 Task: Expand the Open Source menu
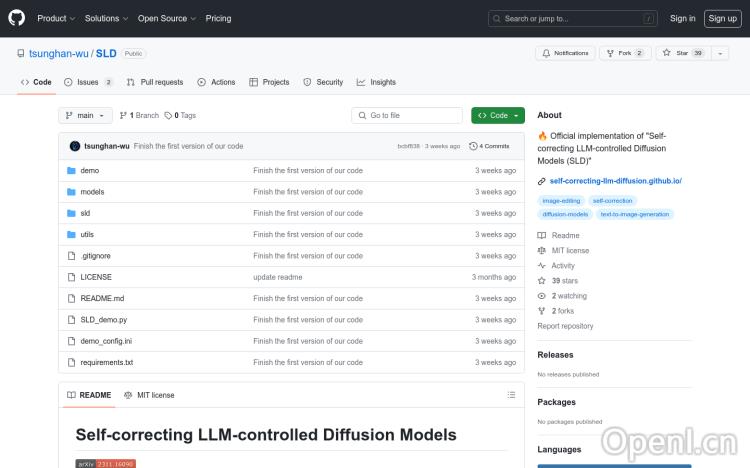[x=167, y=18]
